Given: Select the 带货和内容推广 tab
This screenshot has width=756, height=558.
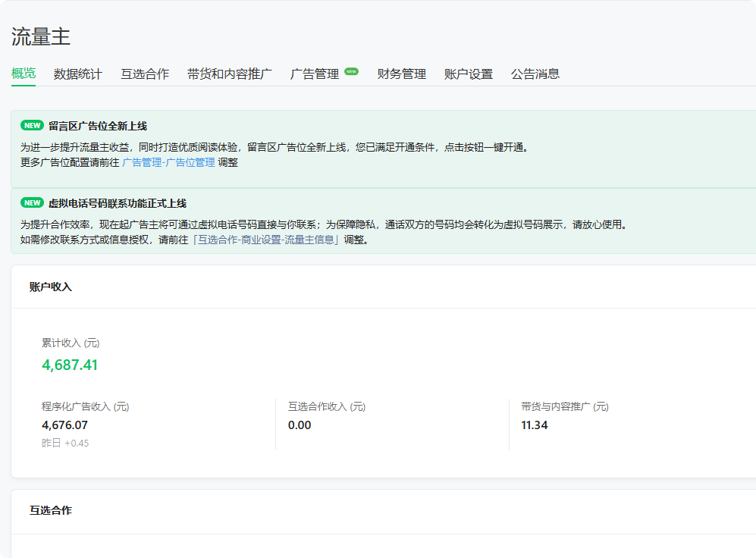Looking at the screenshot, I should [230, 74].
